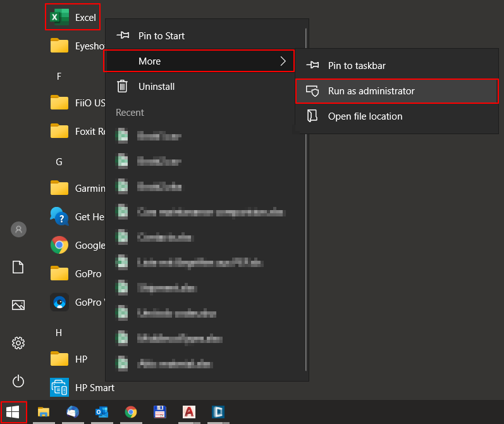The image size is (504, 424).
Task: Click the floppy disk taskbar icon
Action: click(x=160, y=413)
